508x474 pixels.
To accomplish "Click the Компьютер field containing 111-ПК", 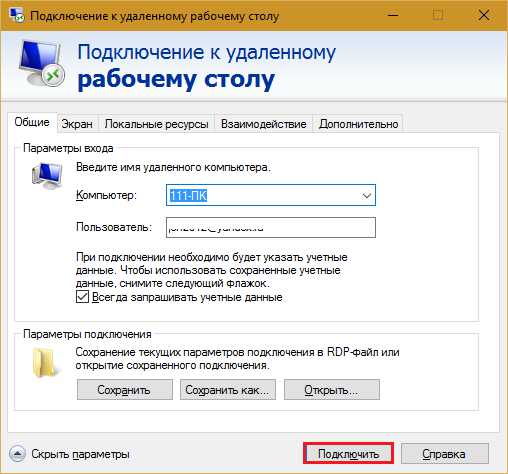I will (271, 195).
